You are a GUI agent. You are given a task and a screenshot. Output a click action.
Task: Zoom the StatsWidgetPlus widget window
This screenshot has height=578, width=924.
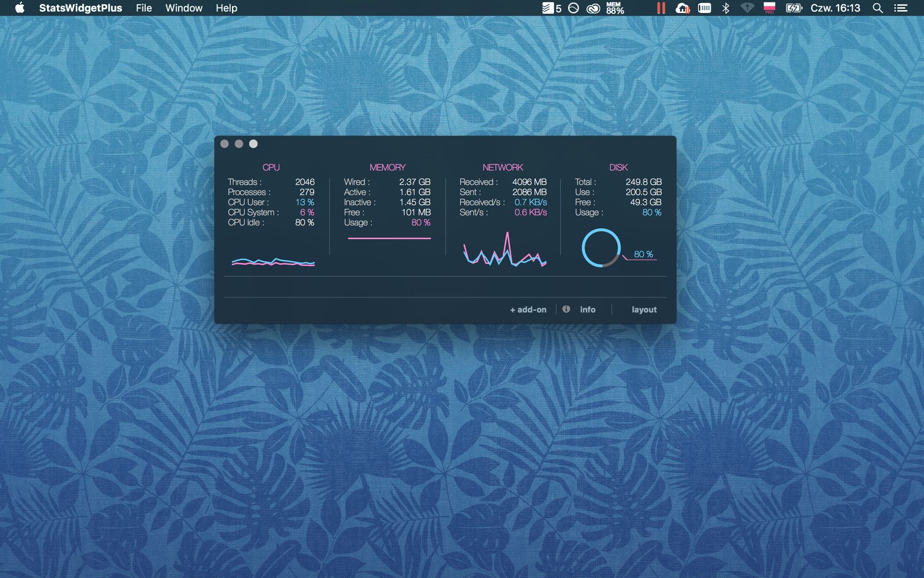pos(254,144)
